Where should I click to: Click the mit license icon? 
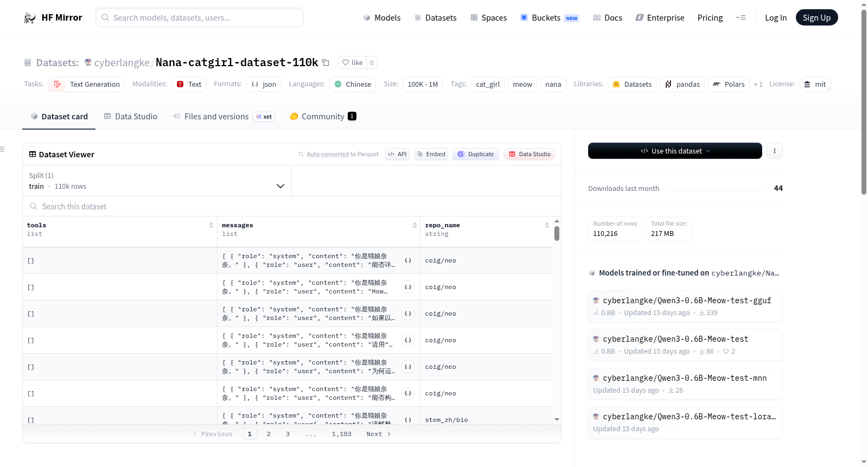807,84
